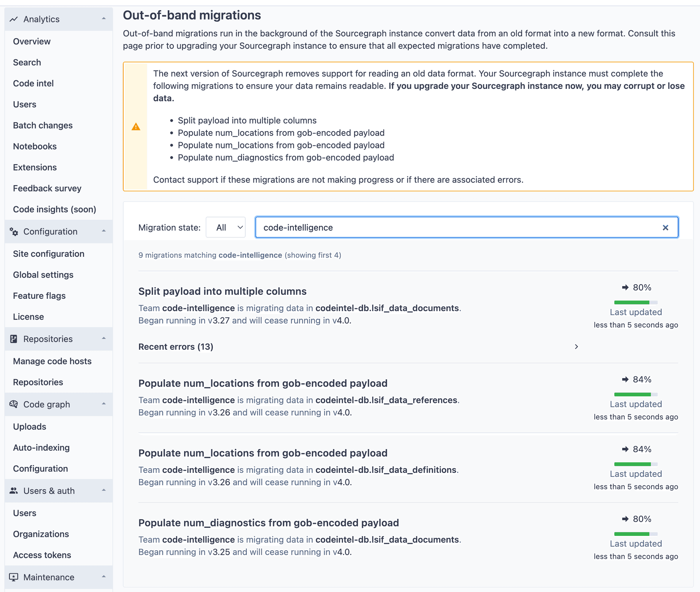Open Search analytics page
The image size is (700, 592).
(x=27, y=62)
